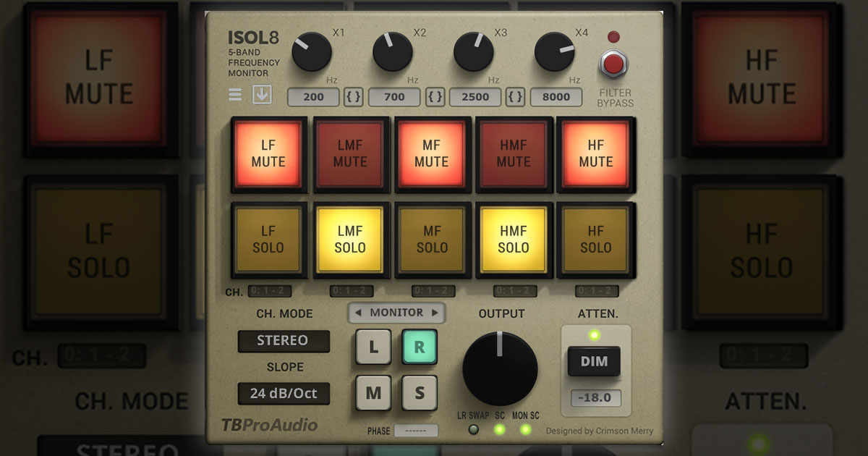Viewport: 868px width, 456px height.
Task: Engage the DIM attenuation button
Action: coord(595,362)
